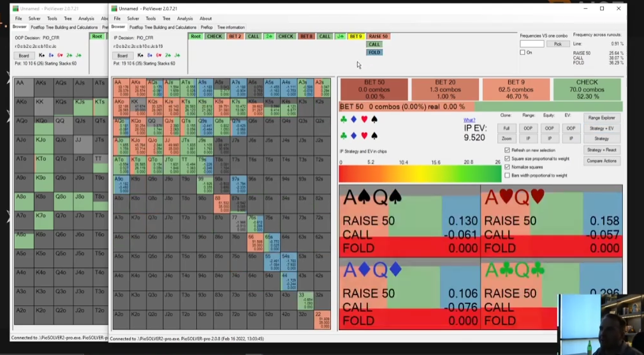Select the AA cell in the IP range grid

pyautogui.click(x=122, y=87)
